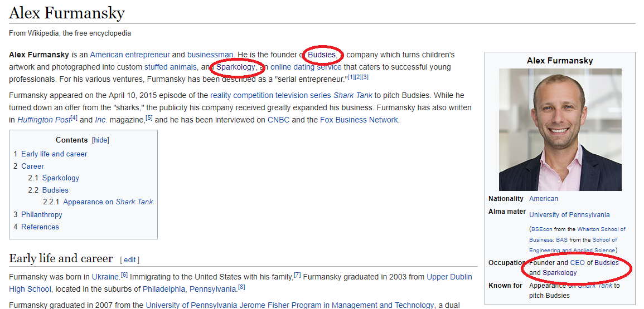This screenshot has width=644, height=309.
Task: Open the BAS link in infobox
Action: pos(561,239)
